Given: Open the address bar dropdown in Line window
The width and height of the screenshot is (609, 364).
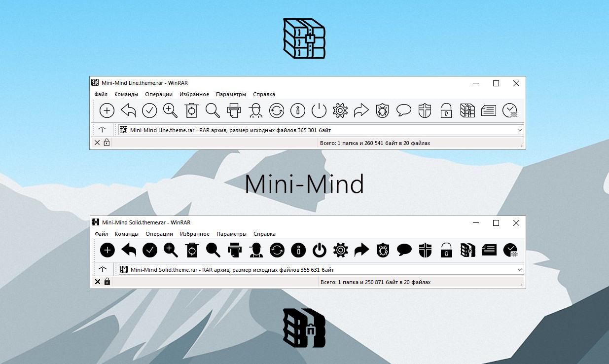Looking at the screenshot, I should pos(519,130).
